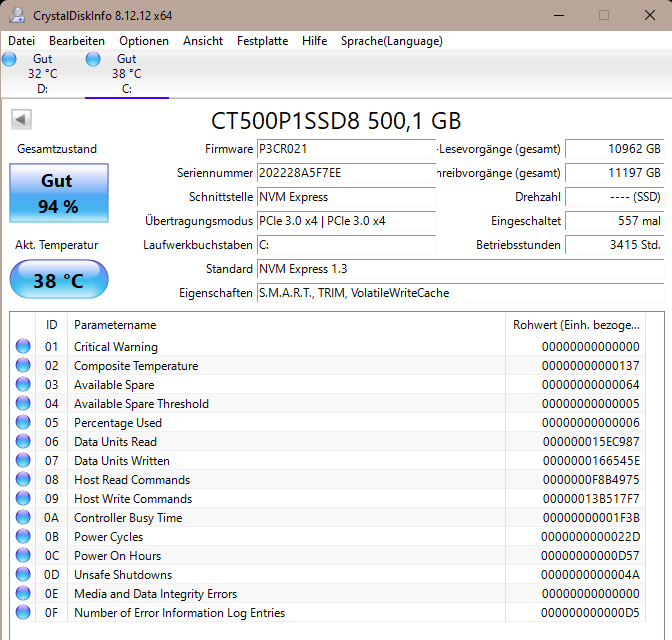Open the Festplatte menu
This screenshot has height=640, width=672.
(x=262, y=41)
